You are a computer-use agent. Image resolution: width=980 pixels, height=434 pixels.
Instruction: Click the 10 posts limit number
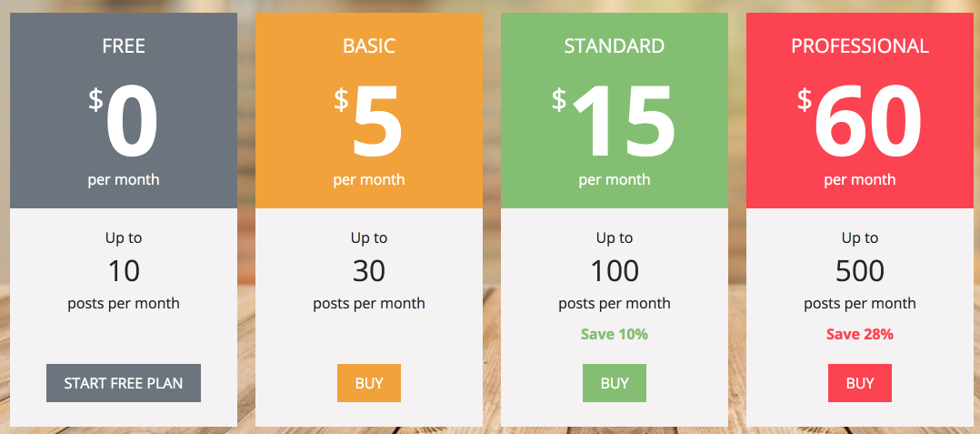pyautogui.click(x=124, y=270)
